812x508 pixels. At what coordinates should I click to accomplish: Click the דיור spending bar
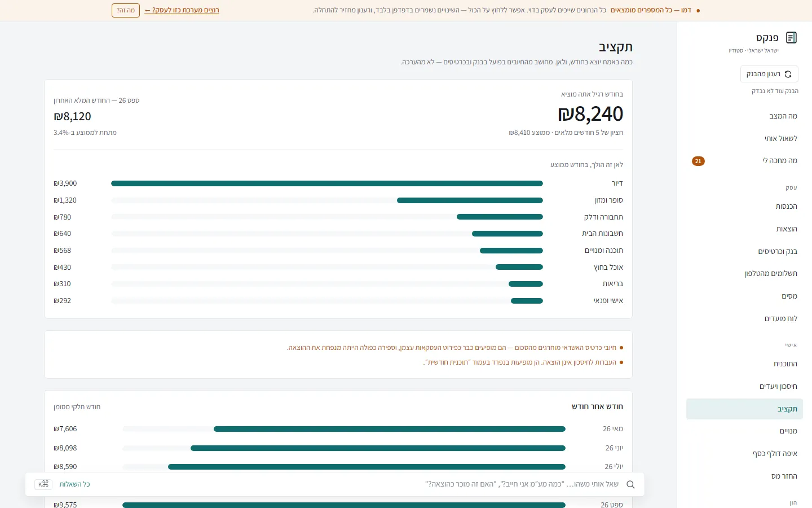(x=327, y=183)
